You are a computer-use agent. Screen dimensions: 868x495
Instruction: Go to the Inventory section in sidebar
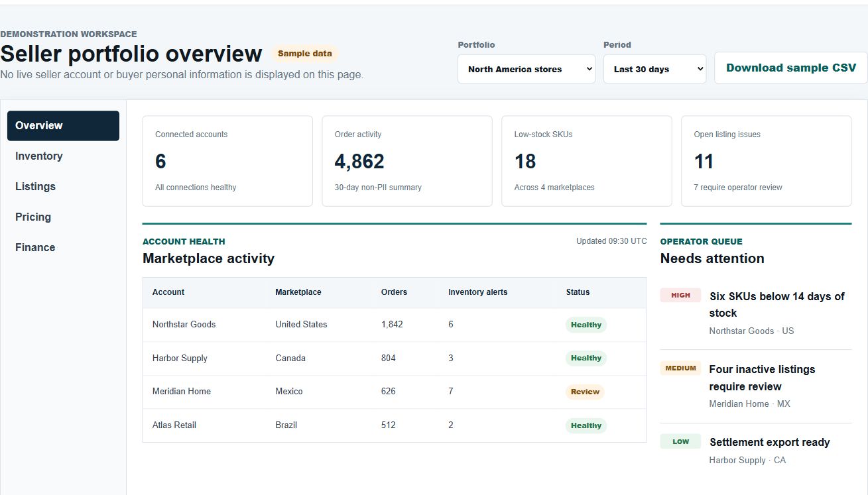click(x=63, y=156)
